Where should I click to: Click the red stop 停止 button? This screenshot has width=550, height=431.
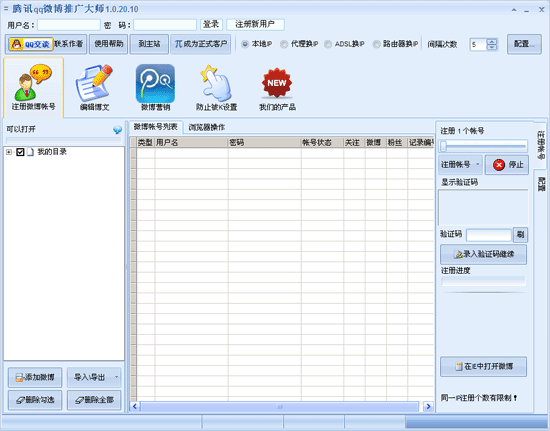coord(507,164)
